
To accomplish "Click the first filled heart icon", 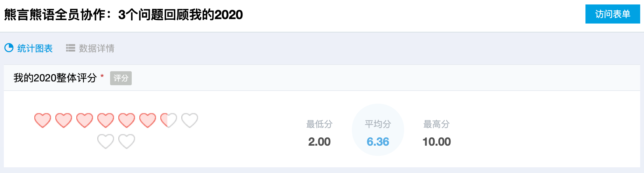I will [x=43, y=121].
